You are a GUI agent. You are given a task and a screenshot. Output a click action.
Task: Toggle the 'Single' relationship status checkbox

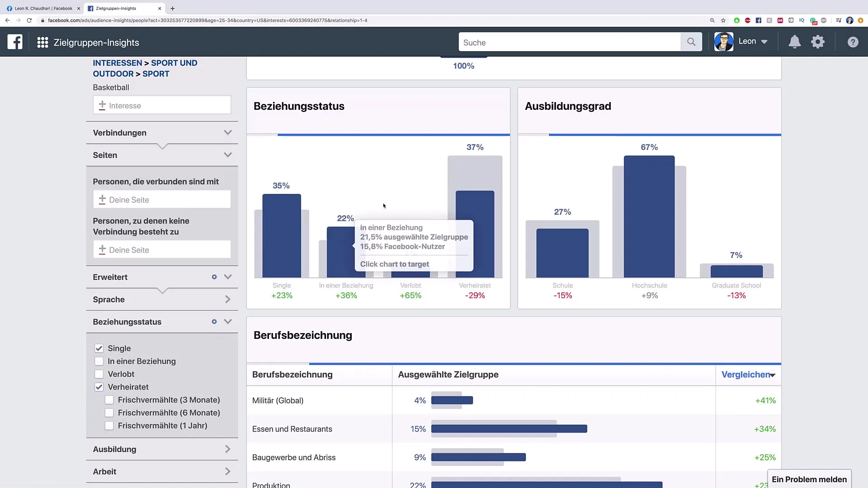point(99,348)
